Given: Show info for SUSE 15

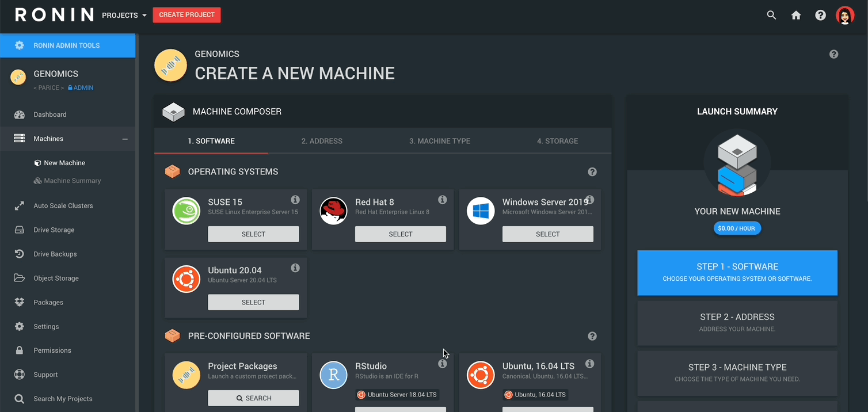Looking at the screenshot, I should click(x=295, y=200).
